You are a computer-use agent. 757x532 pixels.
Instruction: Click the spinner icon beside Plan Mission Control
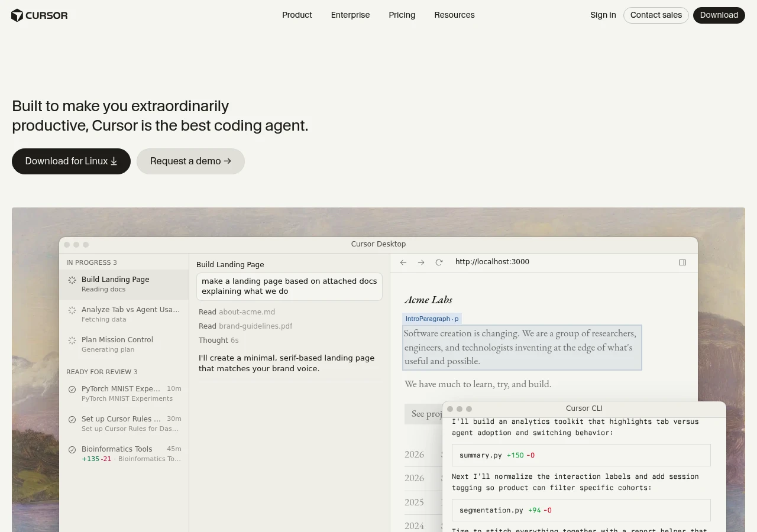(x=72, y=340)
